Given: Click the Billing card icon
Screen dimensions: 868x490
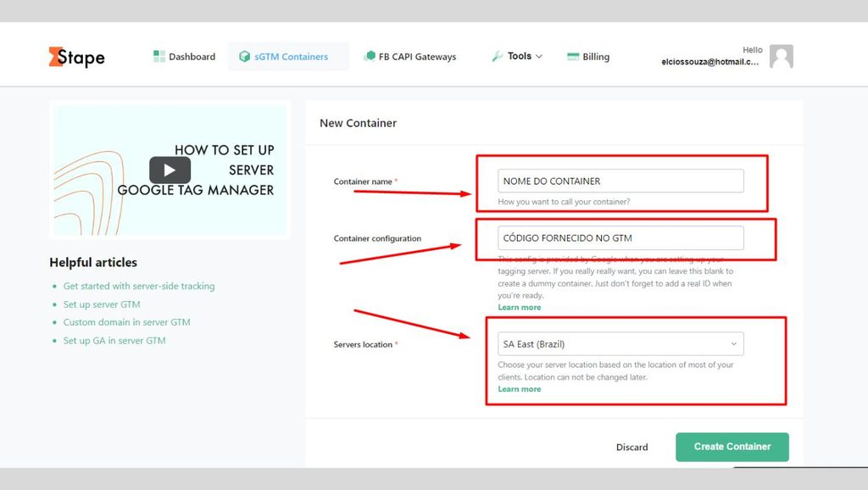Looking at the screenshot, I should pos(573,57).
